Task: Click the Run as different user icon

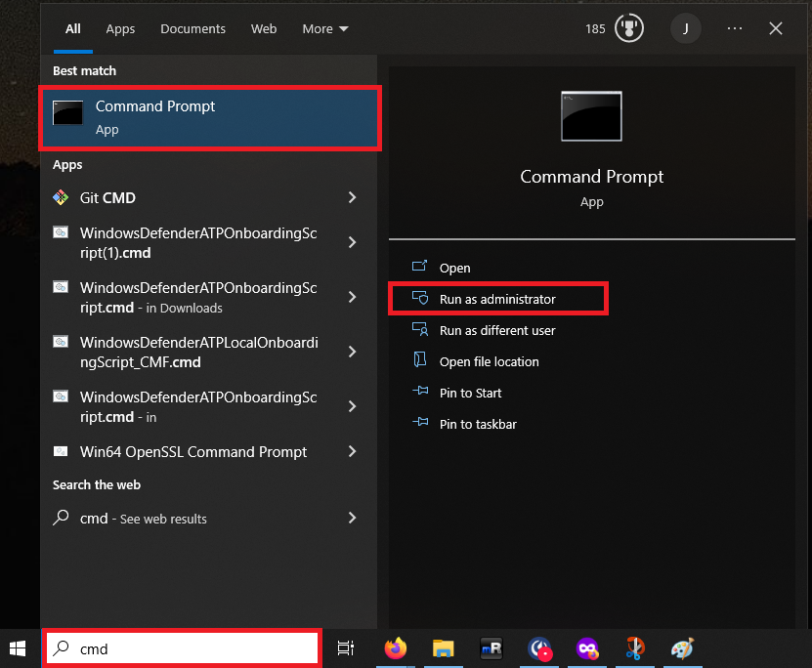Action: point(420,329)
